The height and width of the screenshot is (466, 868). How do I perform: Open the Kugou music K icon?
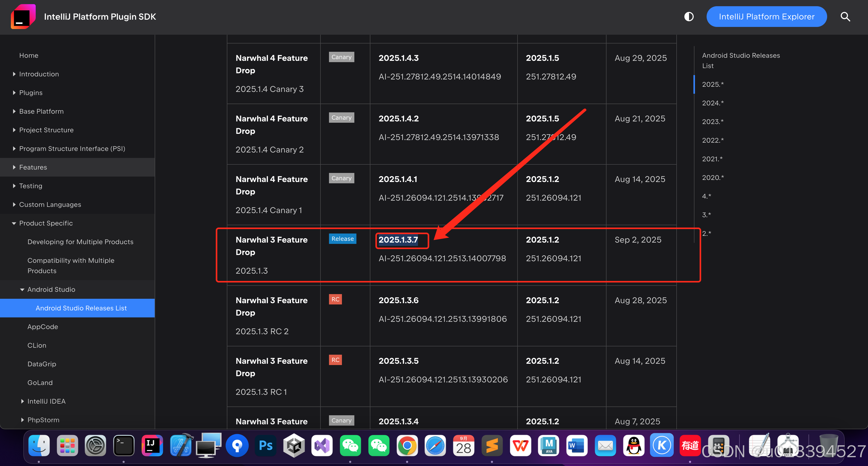coord(662,446)
